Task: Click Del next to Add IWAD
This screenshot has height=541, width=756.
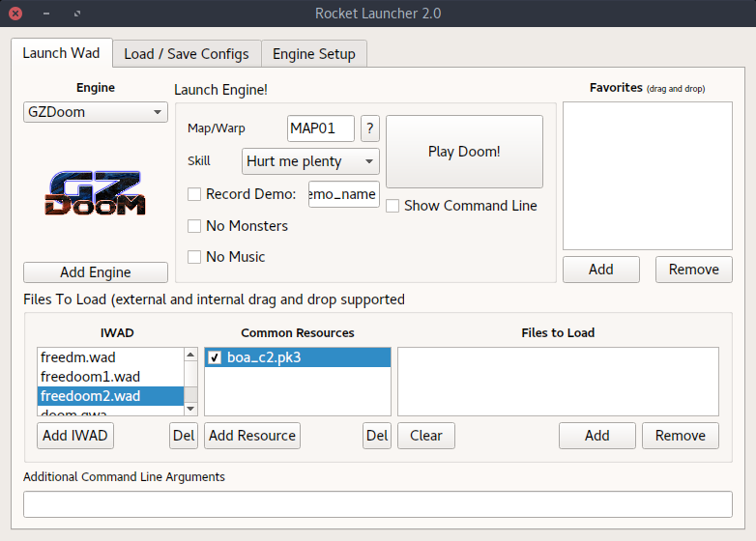Action: coord(184,436)
